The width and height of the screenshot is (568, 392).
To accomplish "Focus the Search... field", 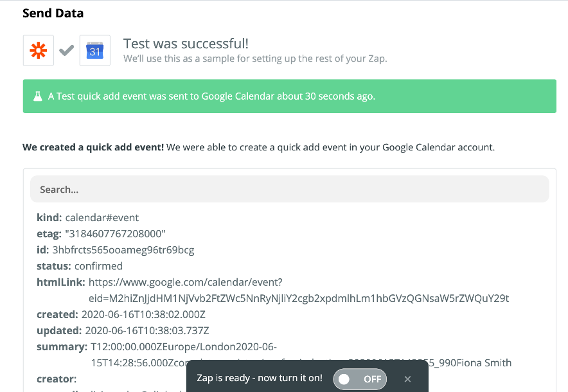I will (289, 189).
